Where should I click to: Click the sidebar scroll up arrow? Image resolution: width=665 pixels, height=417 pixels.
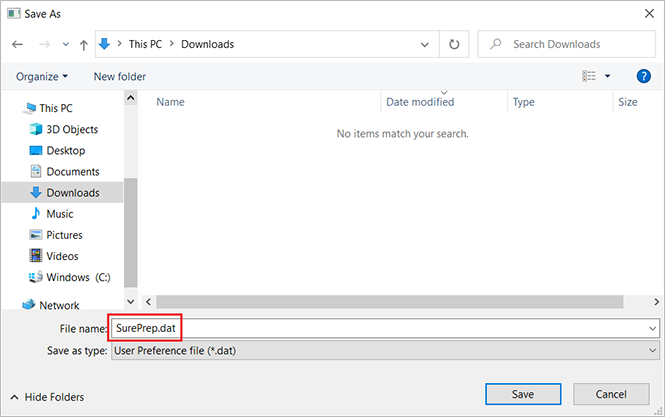point(131,98)
